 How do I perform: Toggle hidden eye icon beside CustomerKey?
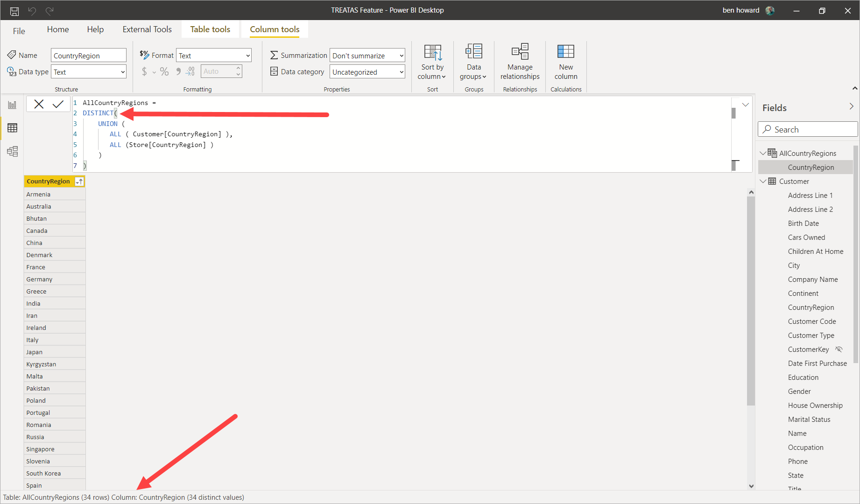pos(839,350)
